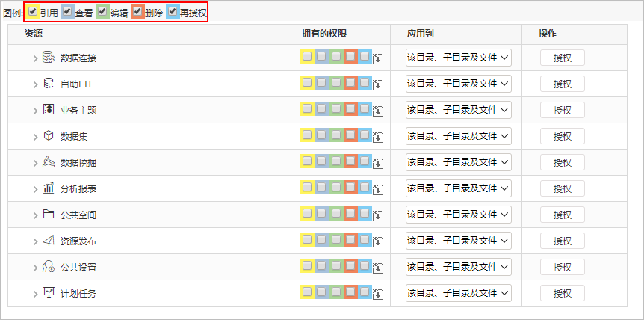The height and width of the screenshot is (320, 644).
Task: Click the clear-permissions icon in 分析报表 row
Action: (378, 190)
